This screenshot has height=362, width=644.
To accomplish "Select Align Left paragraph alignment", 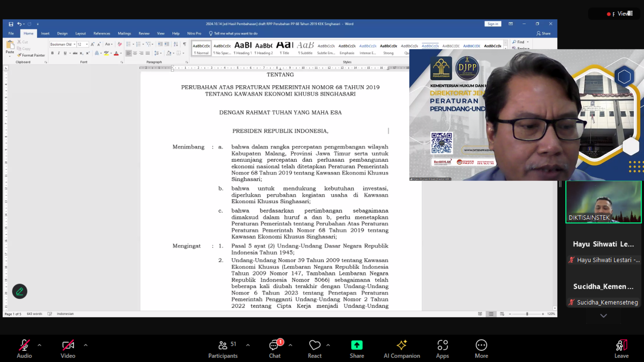I will pyautogui.click(x=128, y=53).
